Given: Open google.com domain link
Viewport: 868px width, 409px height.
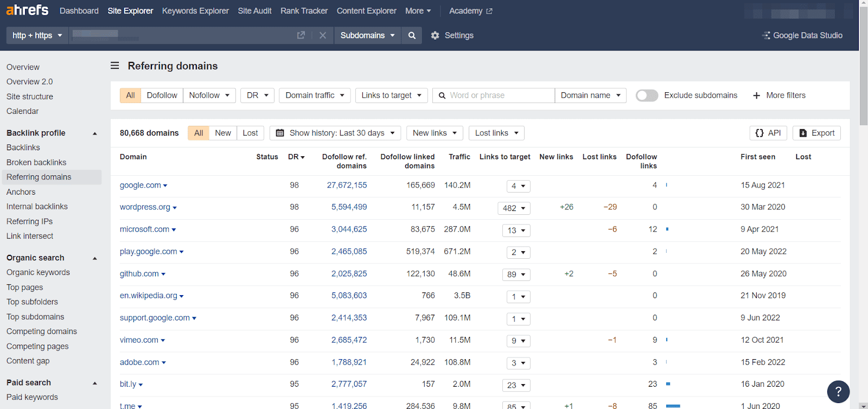Looking at the screenshot, I should pos(141,185).
